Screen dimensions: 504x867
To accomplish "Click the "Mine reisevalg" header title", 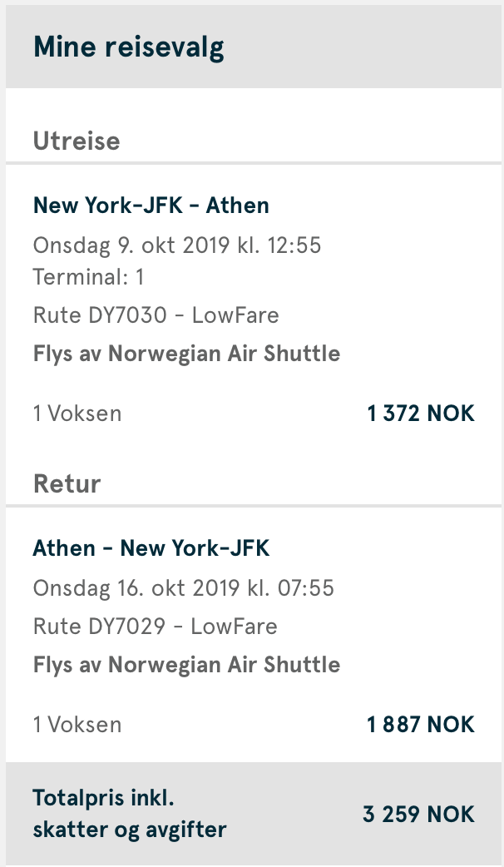I will coord(129,47).
